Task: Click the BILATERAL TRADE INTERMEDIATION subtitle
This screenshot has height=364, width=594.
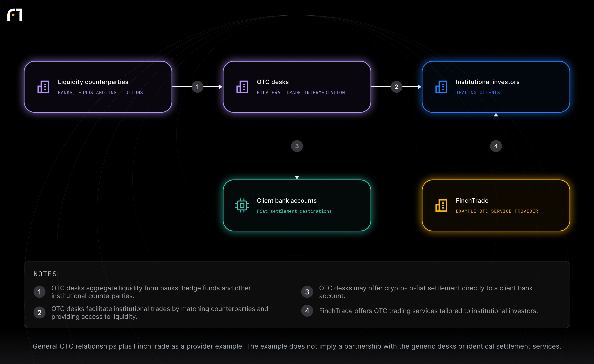Action: tap(301, 93)
